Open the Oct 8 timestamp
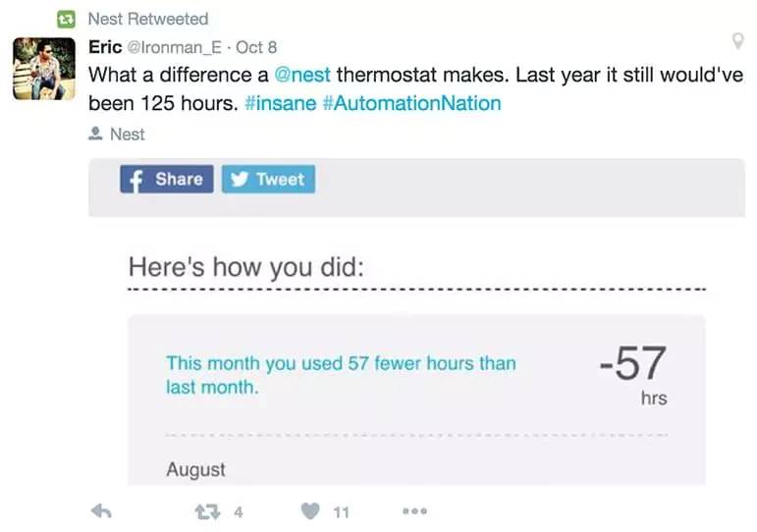Image resolution: width=757 pixels, height=532 pixels. [x=256, y=47]
